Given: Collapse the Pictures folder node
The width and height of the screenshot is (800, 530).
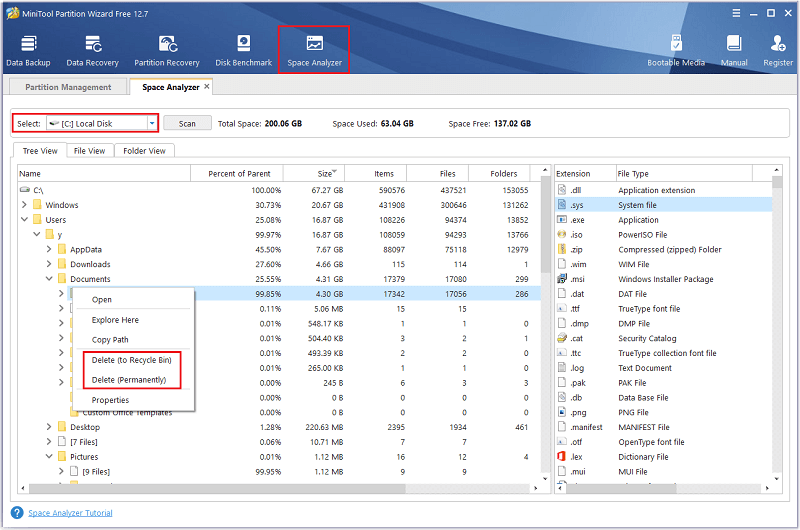Looking at the screenshot, I should [49, 456].
